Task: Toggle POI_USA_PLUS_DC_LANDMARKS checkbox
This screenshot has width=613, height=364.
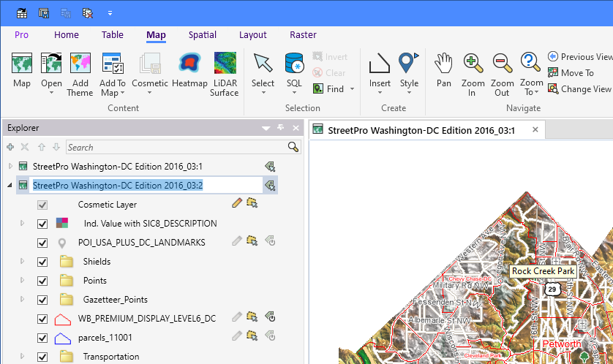Action: (42, 243)
